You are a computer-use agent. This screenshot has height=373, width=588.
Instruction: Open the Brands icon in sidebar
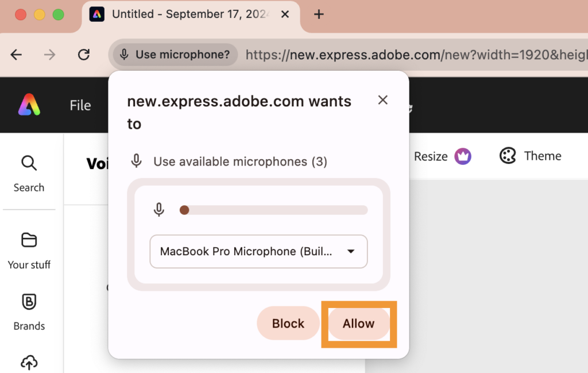(29, 302)
